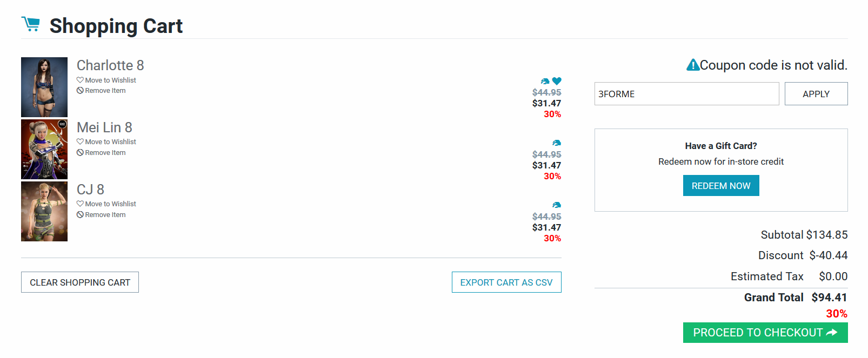Click the Clear Shopping Cart button
Image resolution: width=868 pixels, height=358 pixels.
80,282
